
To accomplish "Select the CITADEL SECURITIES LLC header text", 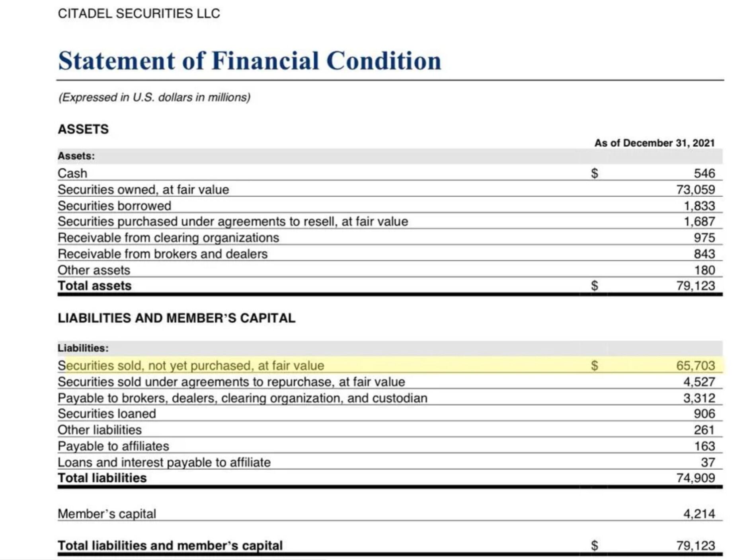I will (139, 14).
